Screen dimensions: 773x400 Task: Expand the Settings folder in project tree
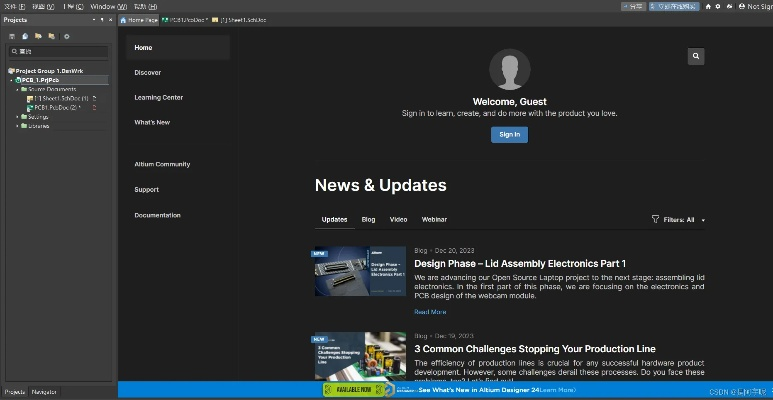(18, 117)
